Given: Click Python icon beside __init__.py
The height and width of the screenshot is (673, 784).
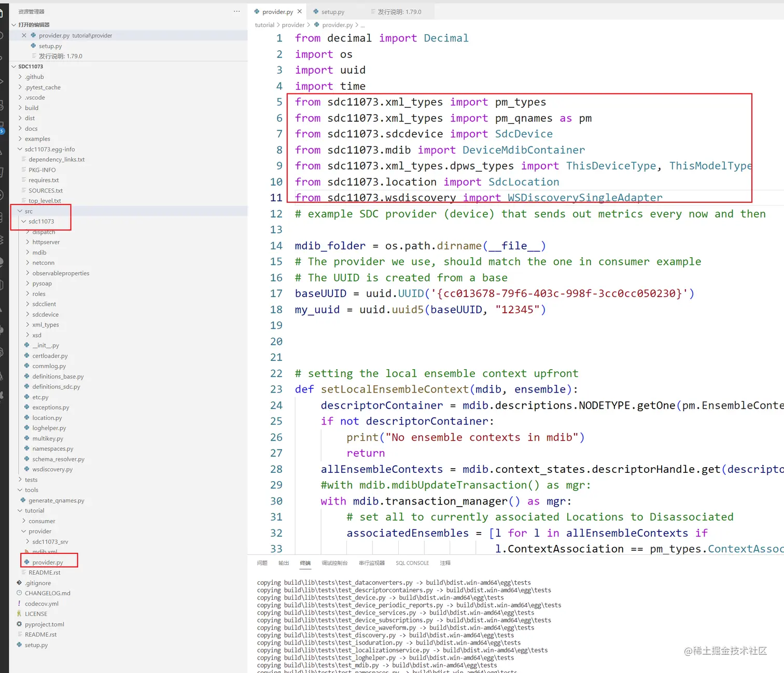Looking at the screenshot, I should coord(27,345).
